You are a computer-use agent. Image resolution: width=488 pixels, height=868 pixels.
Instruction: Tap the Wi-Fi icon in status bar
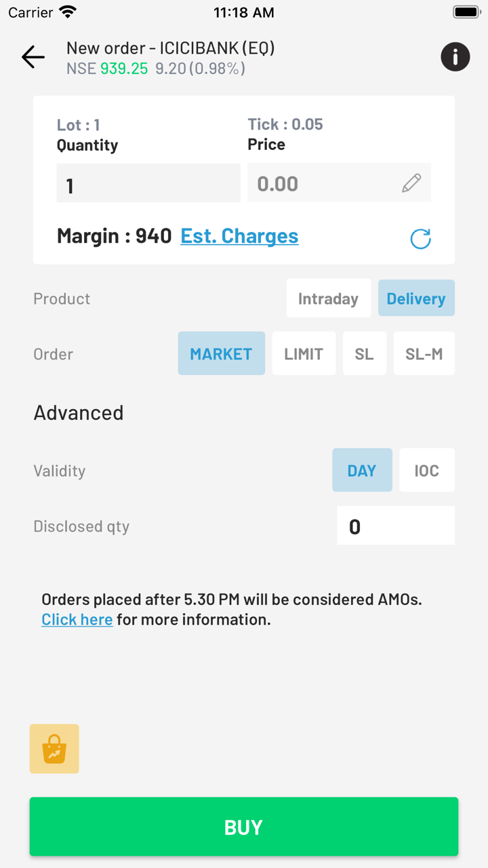click(x=68, y=12)
